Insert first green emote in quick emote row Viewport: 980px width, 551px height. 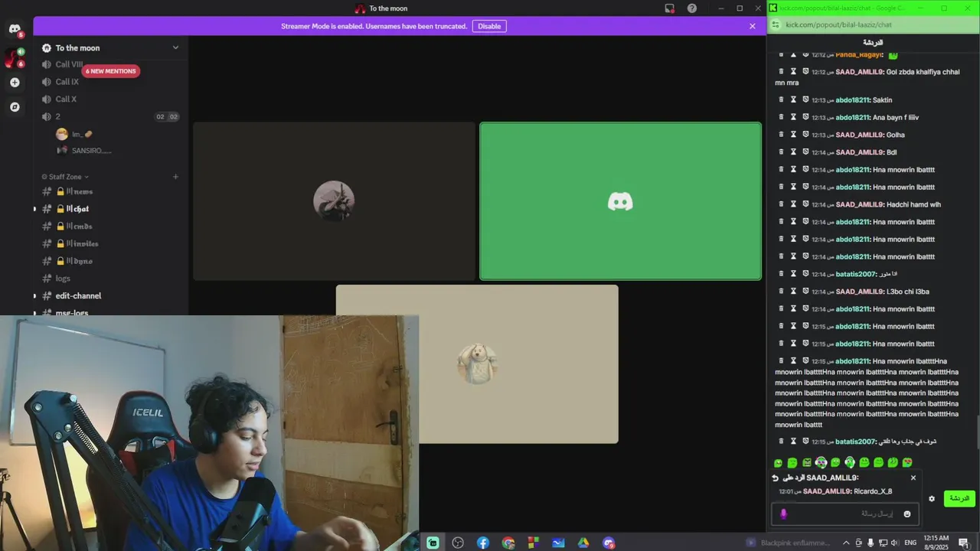779,463
